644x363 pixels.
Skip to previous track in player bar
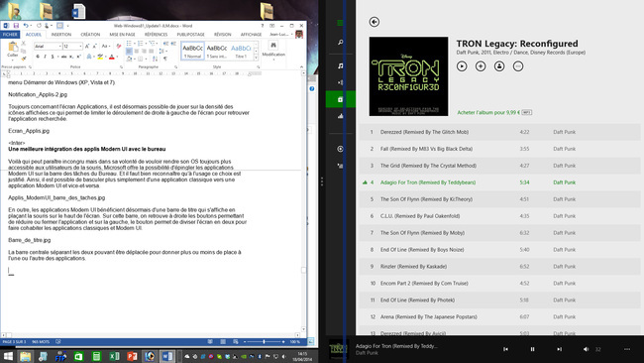[x=505, y=349]
